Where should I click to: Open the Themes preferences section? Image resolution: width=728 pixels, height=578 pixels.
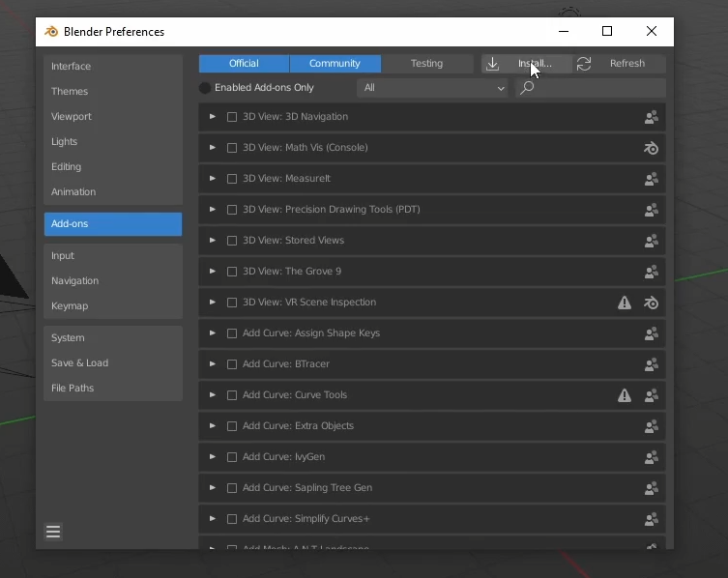tap(113, 91)
